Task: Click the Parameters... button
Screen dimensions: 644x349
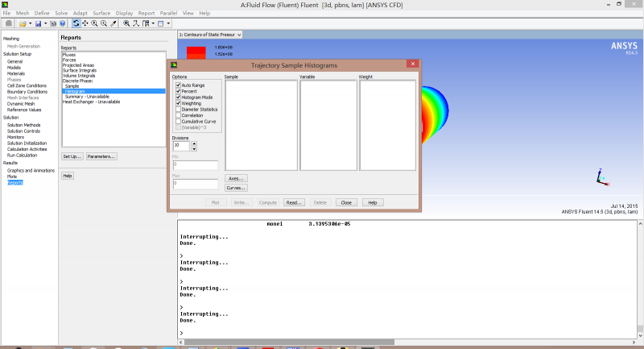Action: tap(101, 156)
